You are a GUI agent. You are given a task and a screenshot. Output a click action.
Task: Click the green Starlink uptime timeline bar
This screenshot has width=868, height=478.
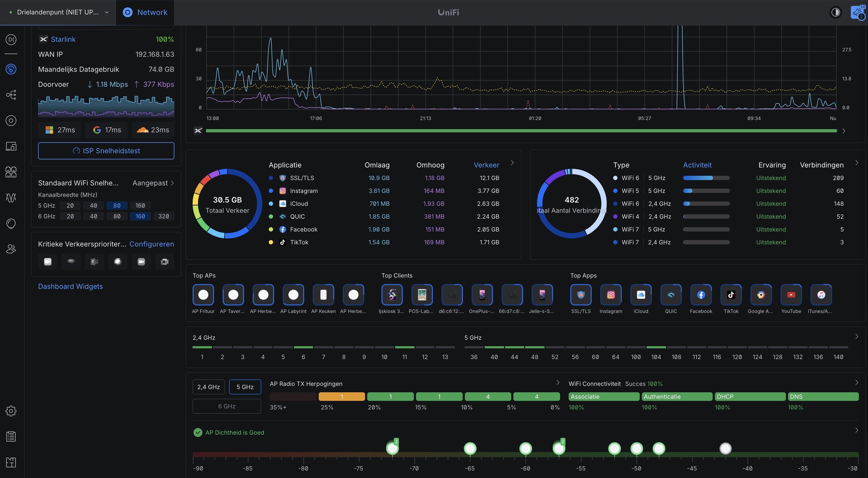521,131
